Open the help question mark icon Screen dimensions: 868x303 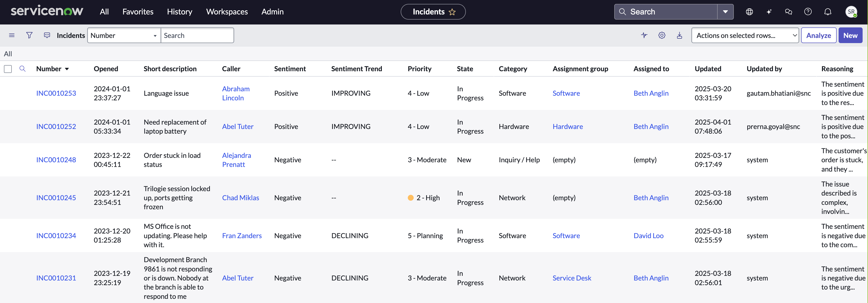tap(808, 12)
